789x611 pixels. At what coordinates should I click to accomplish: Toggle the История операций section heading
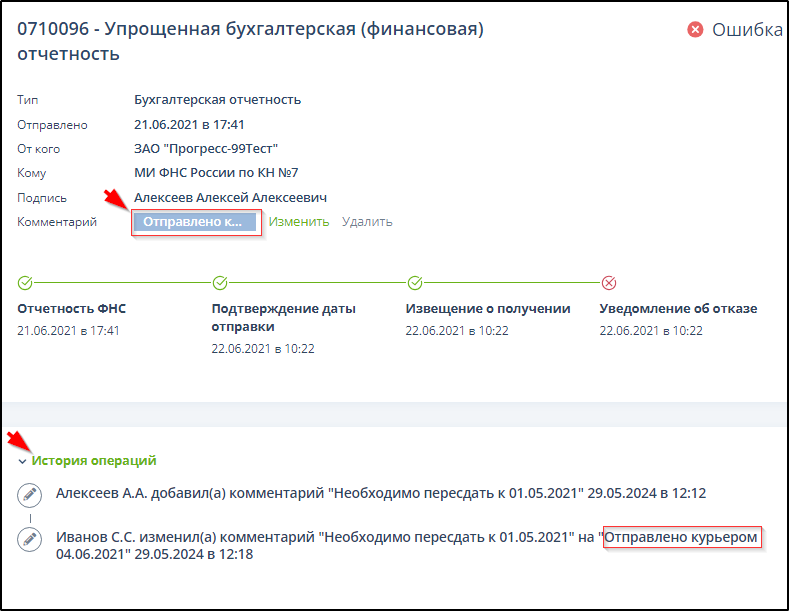tap(94, 461)
